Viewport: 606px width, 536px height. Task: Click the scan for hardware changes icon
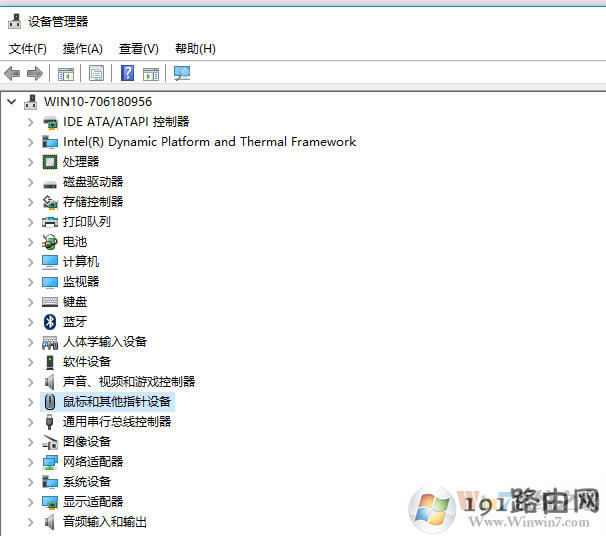click(182, 73)
